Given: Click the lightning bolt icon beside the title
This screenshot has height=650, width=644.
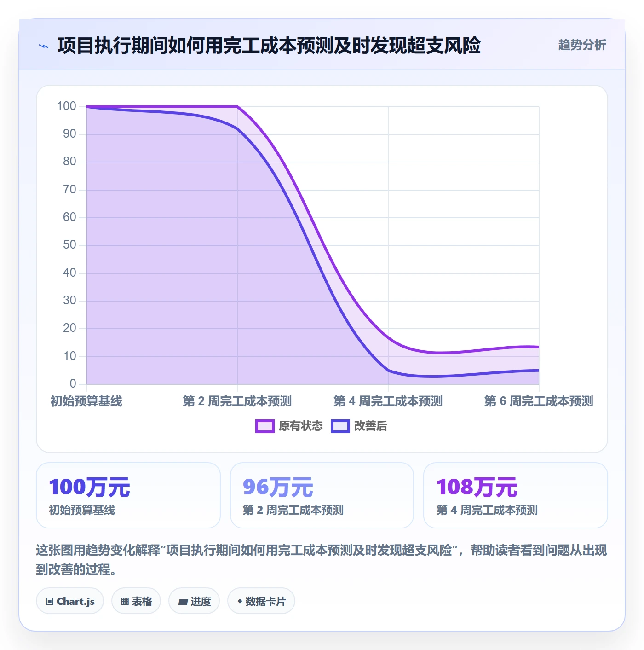Looking at the screenshot, I should click(x=44, y=46).
